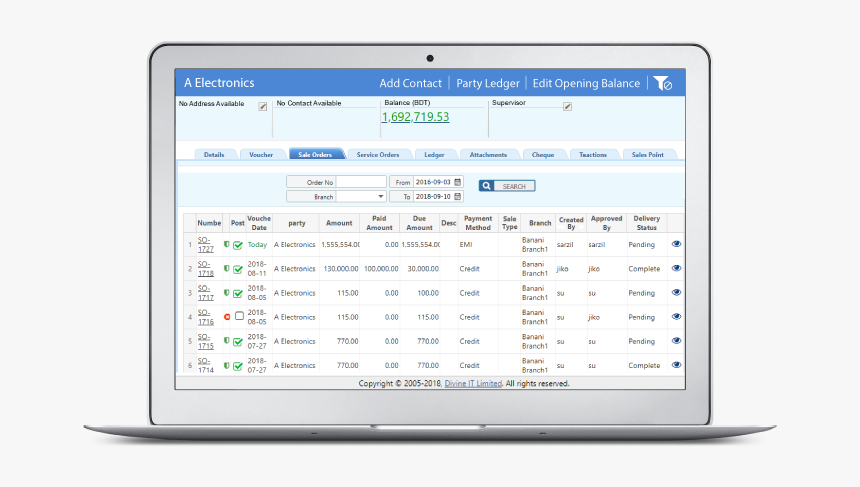860x487 pixels.
Task: Click red status icon for SO-1716
Action: [x=227, y=317]
